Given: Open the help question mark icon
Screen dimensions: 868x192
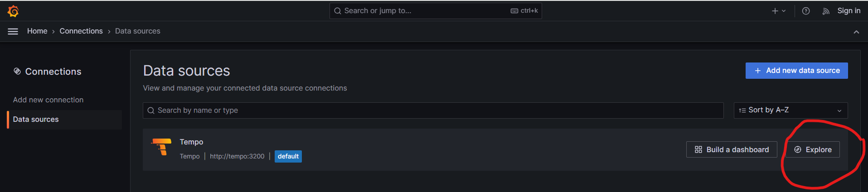Looking at the screenshot, I should click(806, 11).
